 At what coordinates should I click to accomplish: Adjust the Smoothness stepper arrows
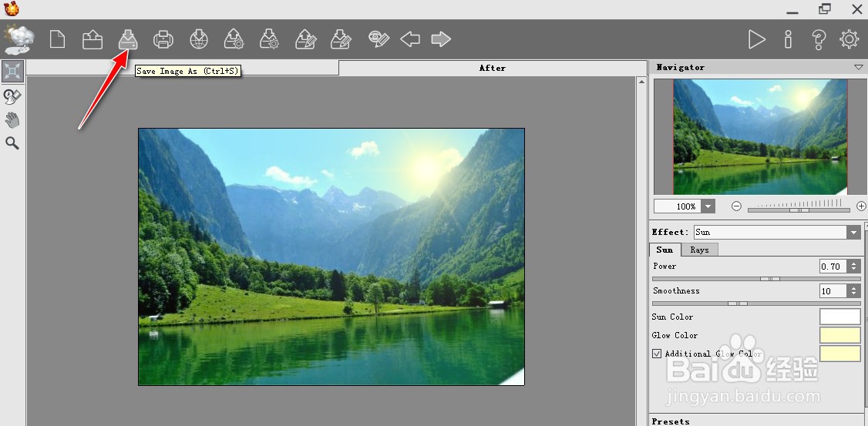click(853, 291)
